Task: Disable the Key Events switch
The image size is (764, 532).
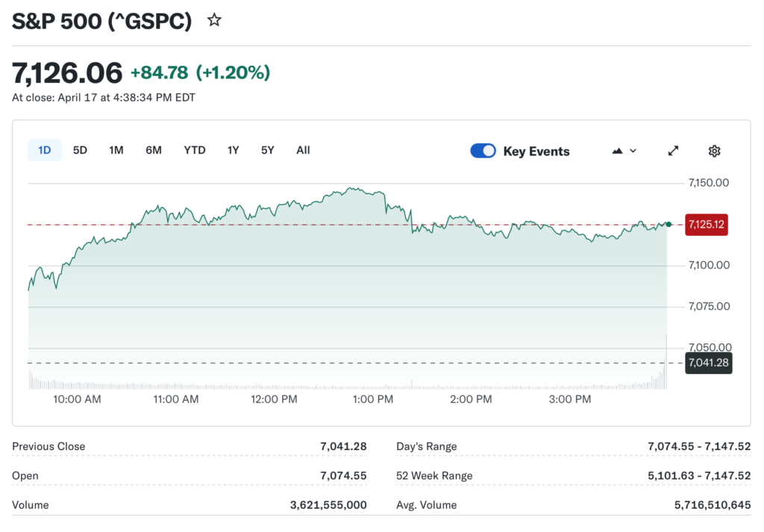Action: (483, 150)
